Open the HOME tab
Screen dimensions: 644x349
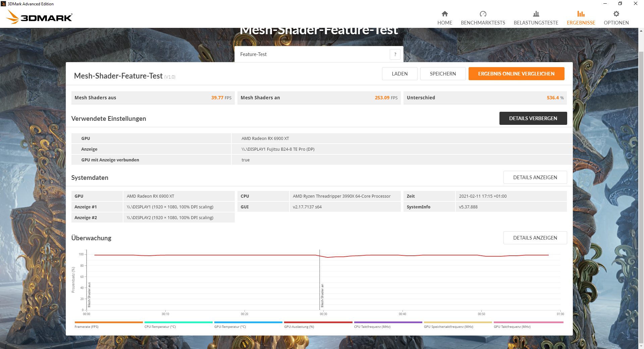(445, 18)
